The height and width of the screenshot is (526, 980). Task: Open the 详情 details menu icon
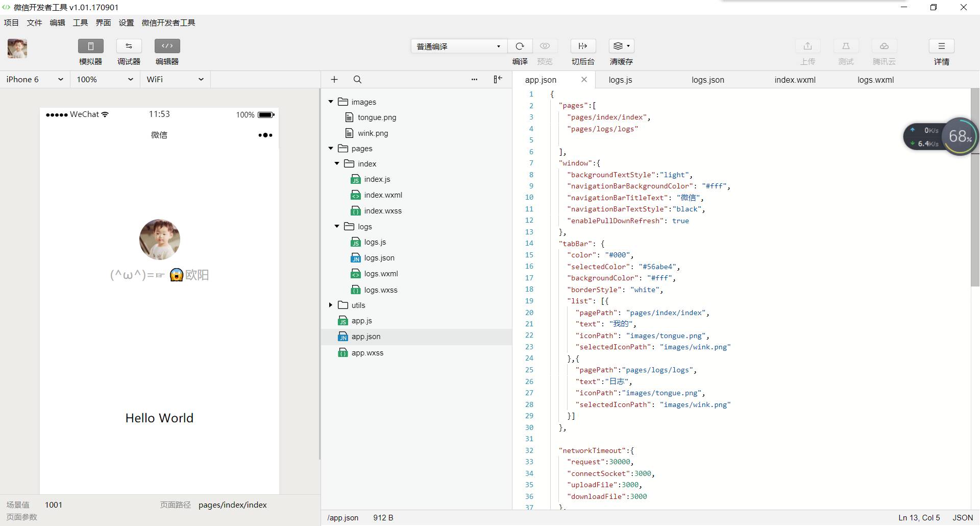[942, 46]
